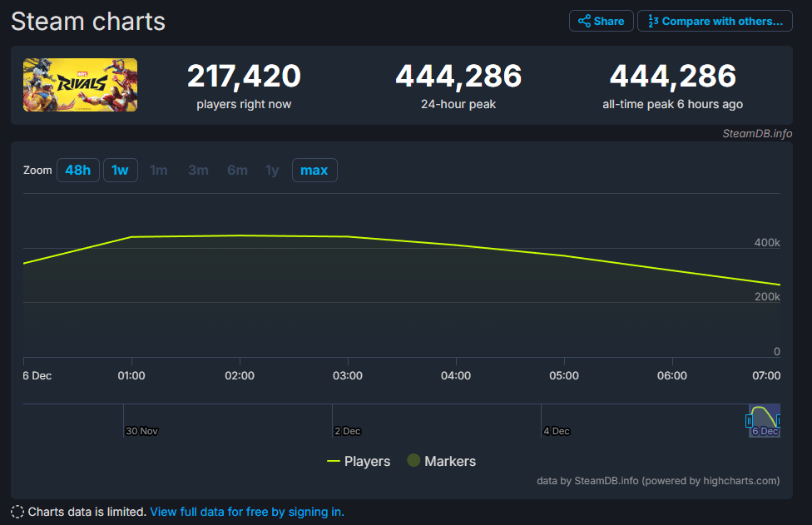The image size is (812, 525).
Task: Click the 200k y-axis label
Action: coord(767,297)
